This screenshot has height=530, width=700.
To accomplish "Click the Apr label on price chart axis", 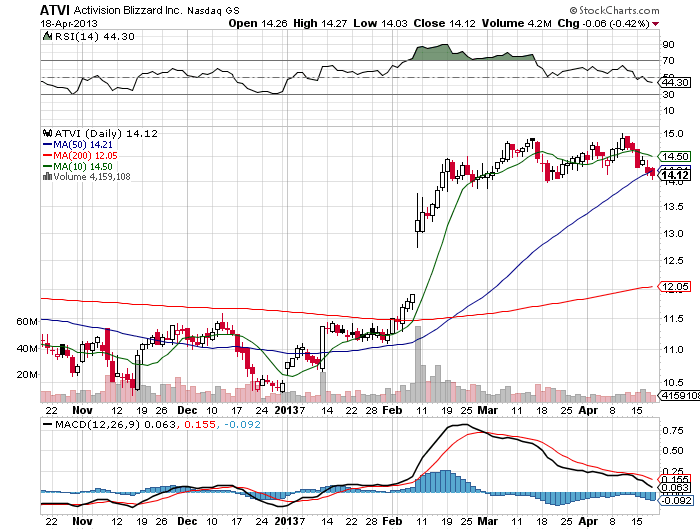I will click(x=588, y=410).
